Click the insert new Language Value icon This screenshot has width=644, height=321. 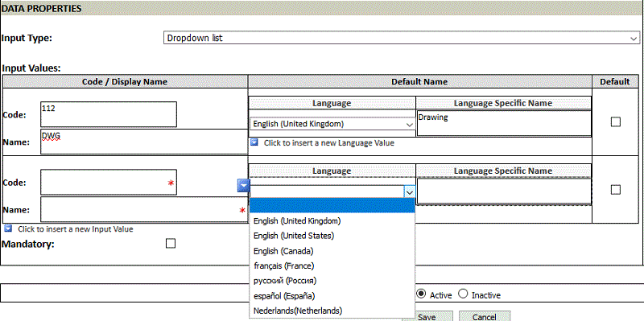[x=254, y=142]
